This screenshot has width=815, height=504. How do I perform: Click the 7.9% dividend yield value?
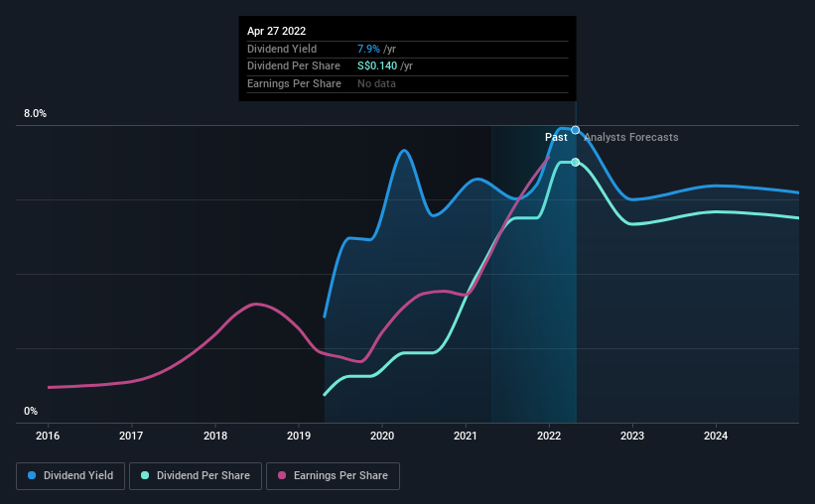tap(368, 49)
